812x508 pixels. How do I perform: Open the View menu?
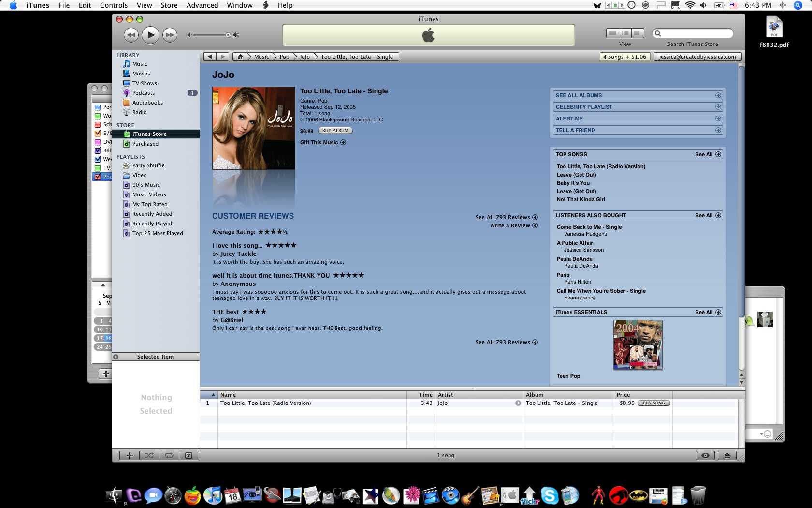pos(144,5)
